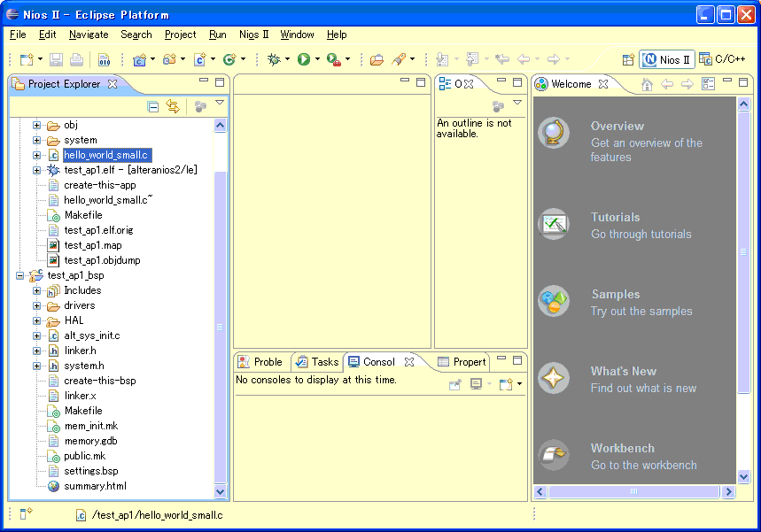Switch to the Properties tab
This screenshot has height=532, width=761.
pos(462,362)
